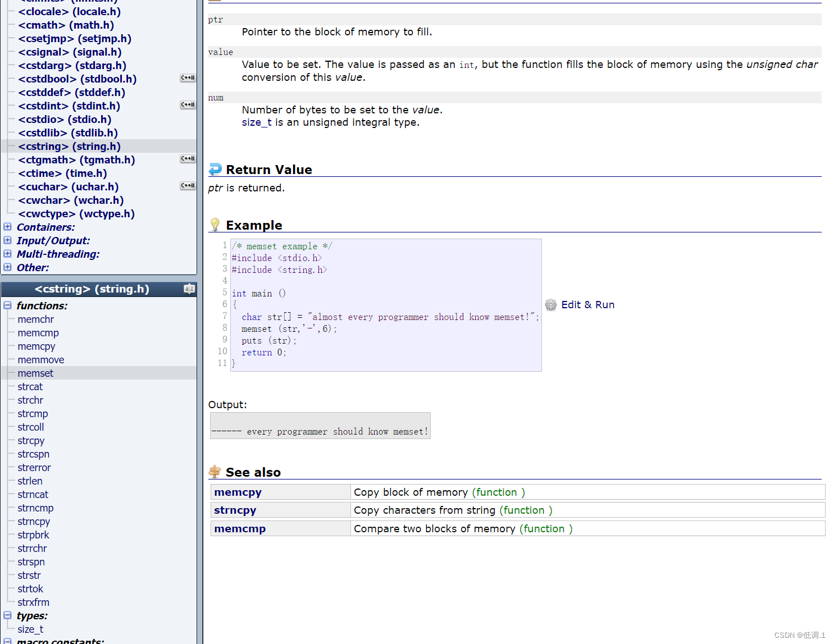This screenshot has height=644, width=834.
Task: Open the <cstdint> (stdint.h) reference
Action: tap(69, 106)
